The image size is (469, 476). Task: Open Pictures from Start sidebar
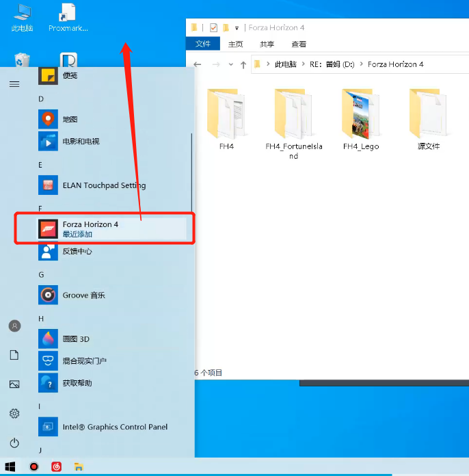[14, 384]
